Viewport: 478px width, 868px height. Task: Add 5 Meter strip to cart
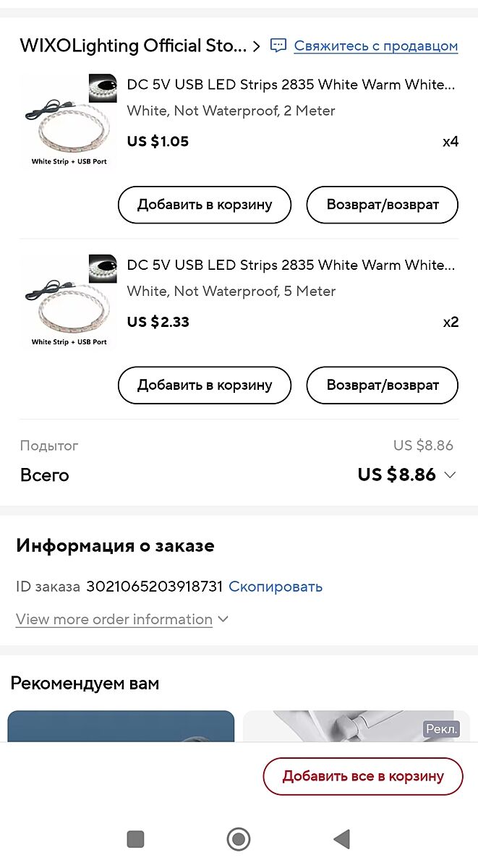coord(205,386)
